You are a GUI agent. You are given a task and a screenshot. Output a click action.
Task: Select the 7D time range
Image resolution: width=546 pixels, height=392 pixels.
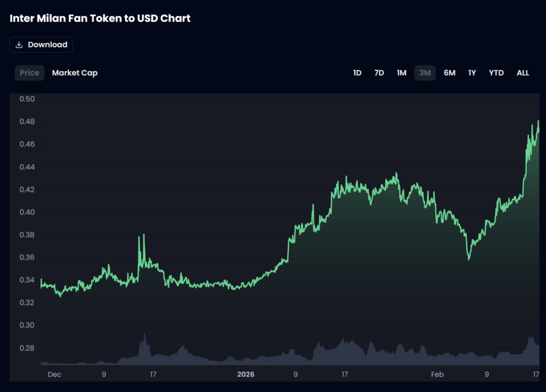pos(379,72)
